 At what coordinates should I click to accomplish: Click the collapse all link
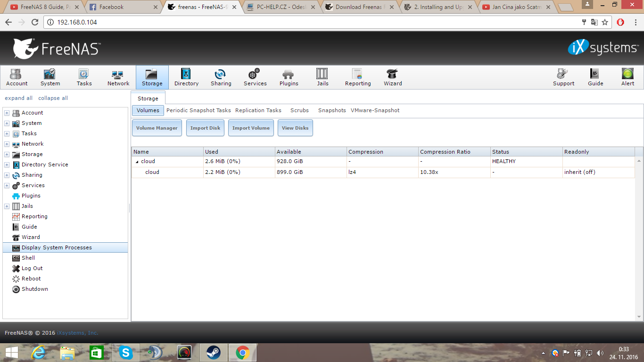point(53,98)
